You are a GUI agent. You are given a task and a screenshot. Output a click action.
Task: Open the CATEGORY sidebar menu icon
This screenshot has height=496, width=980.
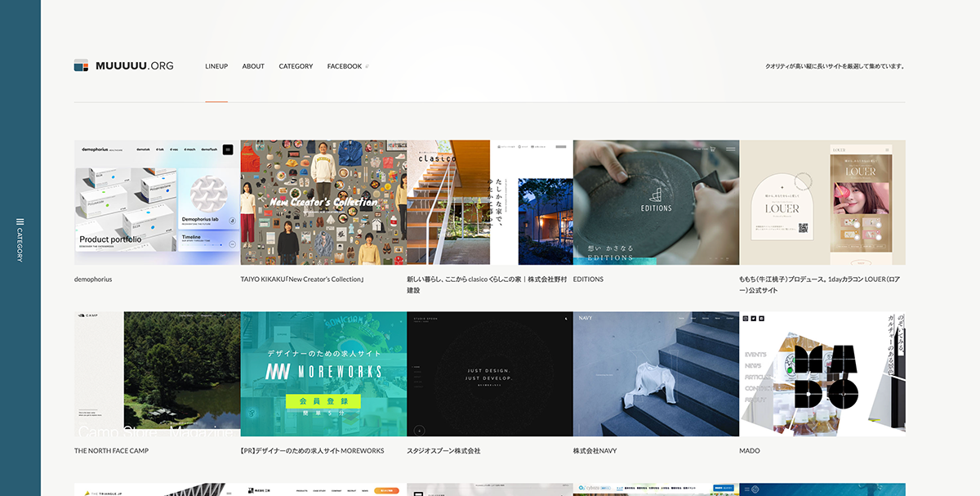(x=20, y=221)
